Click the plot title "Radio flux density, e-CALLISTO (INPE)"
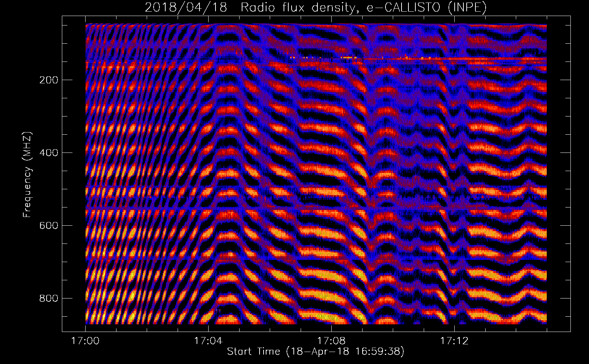 tap(364, 7)
